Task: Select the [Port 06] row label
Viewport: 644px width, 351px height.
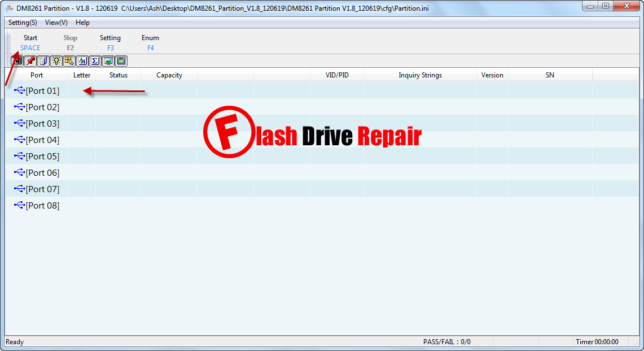Action: click(x=42, y=173)
